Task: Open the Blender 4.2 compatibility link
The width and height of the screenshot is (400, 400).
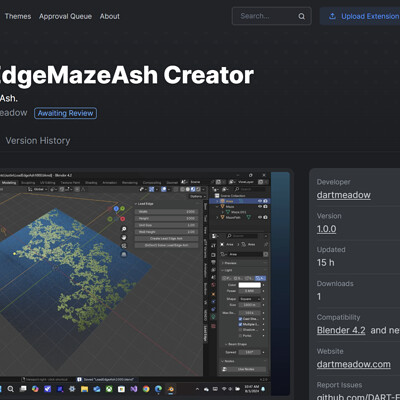Action: (341, 330)
